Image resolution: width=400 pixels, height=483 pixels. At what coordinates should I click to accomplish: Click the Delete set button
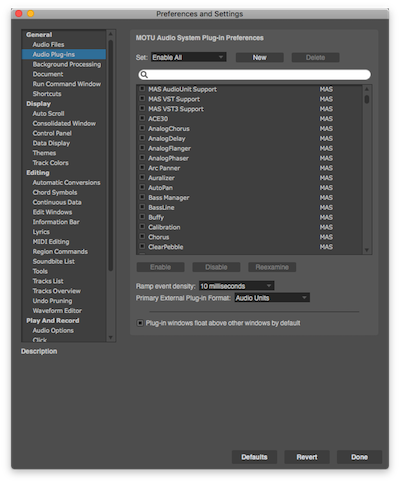tap(315, 57)
